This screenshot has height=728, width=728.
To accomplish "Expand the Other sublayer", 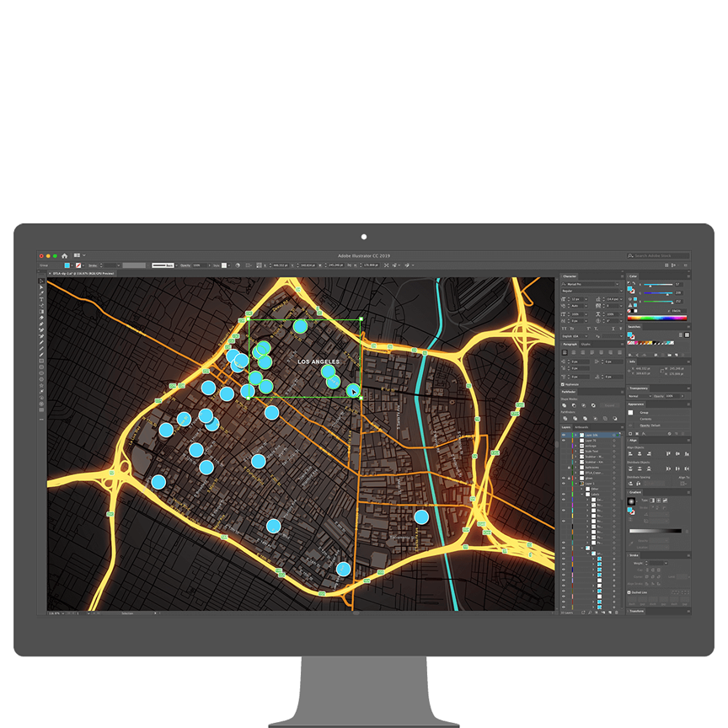I will pyautogui.click(x=581, y=489).
